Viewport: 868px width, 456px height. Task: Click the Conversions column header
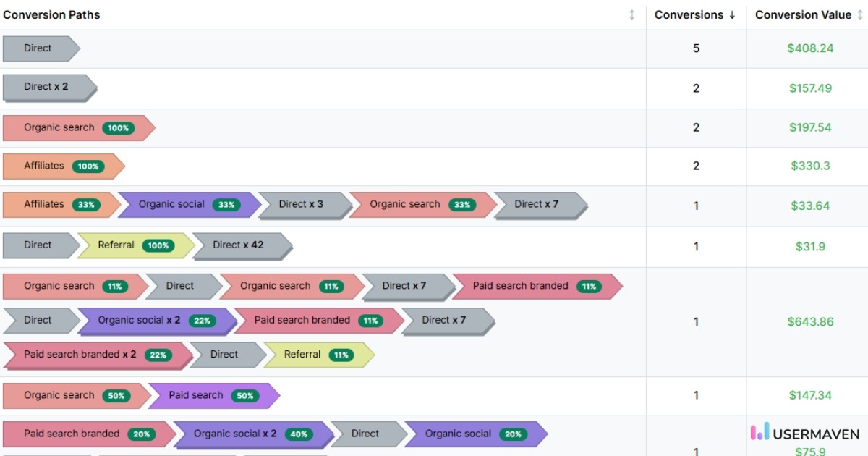(x=688, y=14)
